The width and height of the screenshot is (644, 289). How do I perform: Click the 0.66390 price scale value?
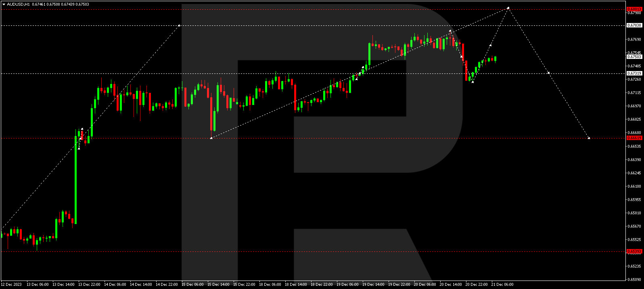coord(634,160)
